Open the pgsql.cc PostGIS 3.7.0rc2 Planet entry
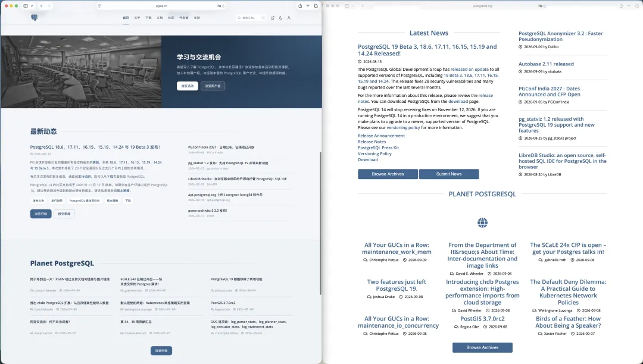This screenshot has height=364, width=643. [223, 303]
